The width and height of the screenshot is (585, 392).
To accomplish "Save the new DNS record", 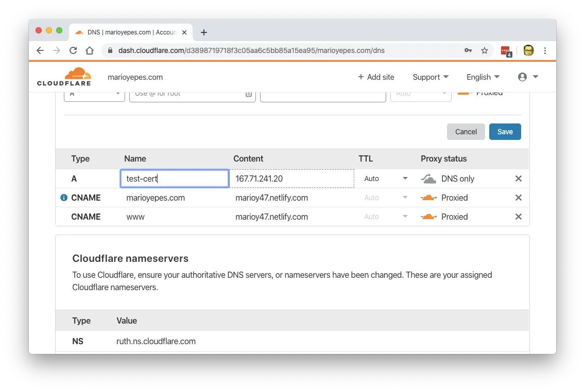I will (505, 132).
